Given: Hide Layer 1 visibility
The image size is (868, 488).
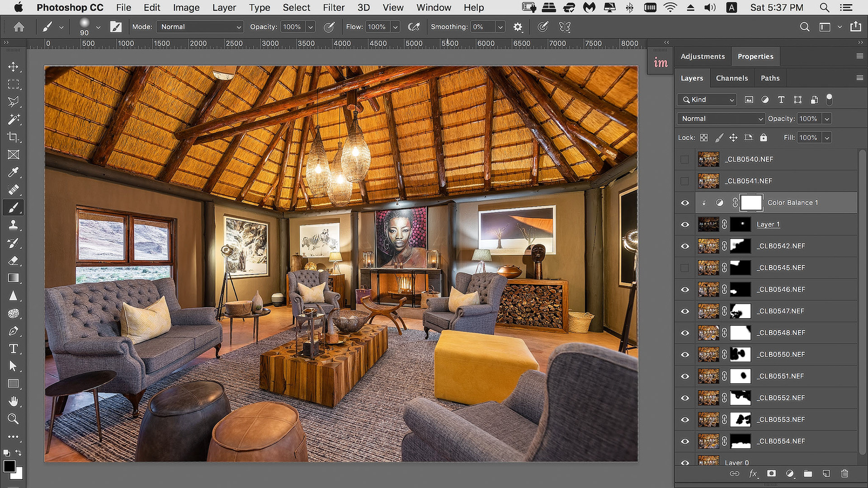Looking at the screenshot, I should pyautogui.click(x=685, y=225).
